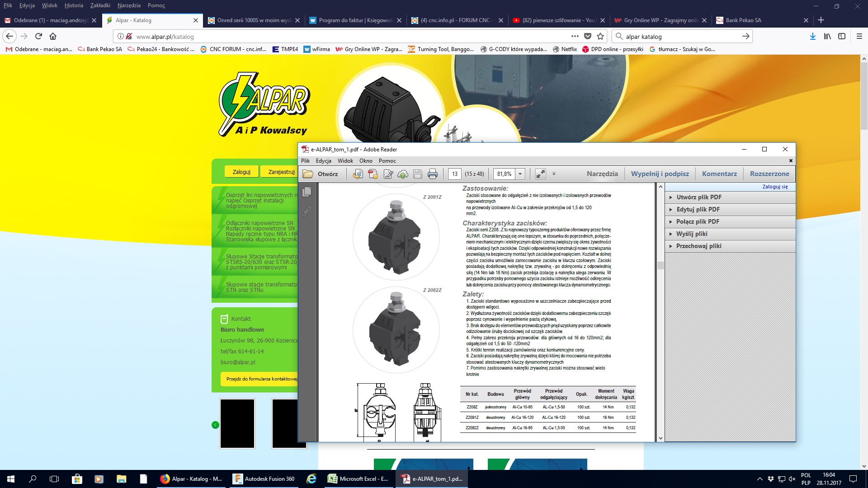Expand Przechowaj pliki section

pos(730,246)
